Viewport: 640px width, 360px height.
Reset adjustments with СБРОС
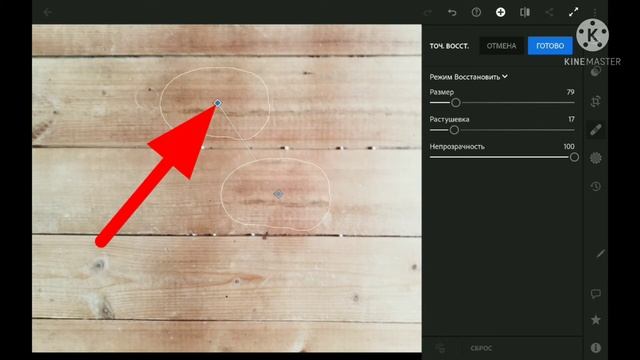[481, 348]
